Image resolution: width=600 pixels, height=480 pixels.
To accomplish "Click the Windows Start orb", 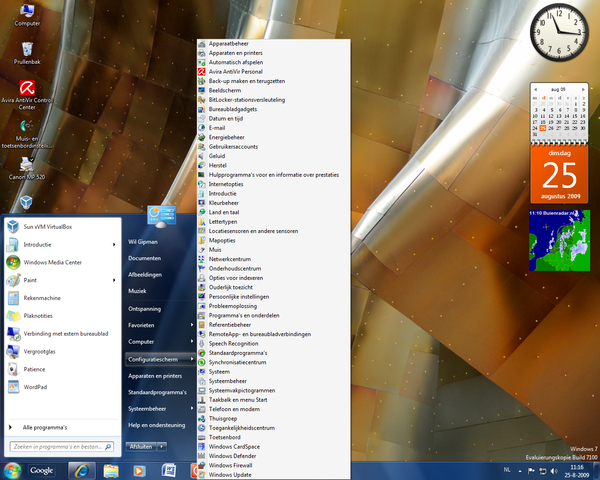I will [12, 471].
